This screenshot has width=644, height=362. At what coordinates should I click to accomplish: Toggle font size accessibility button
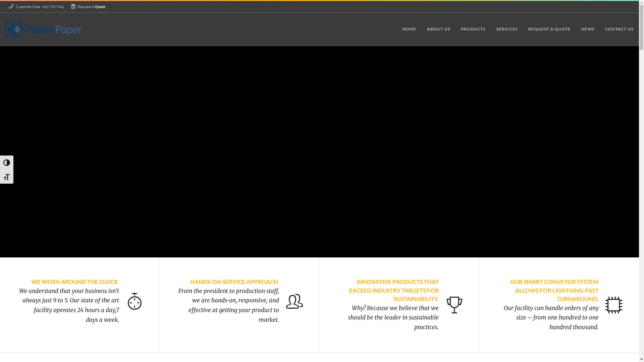click(x=7, y=177)
